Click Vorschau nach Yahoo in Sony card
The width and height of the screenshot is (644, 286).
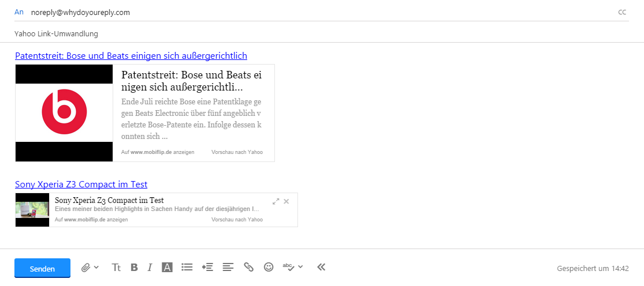click(237, 220)
